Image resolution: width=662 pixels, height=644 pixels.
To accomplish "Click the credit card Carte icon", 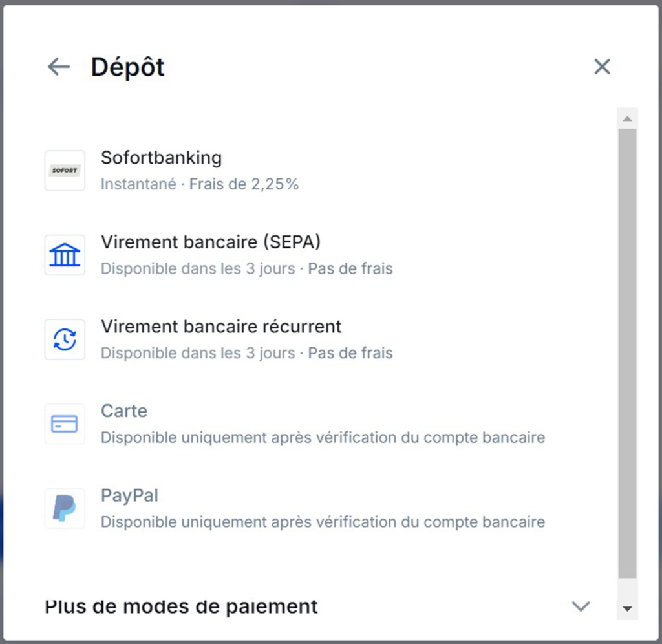I will [65, 424].
